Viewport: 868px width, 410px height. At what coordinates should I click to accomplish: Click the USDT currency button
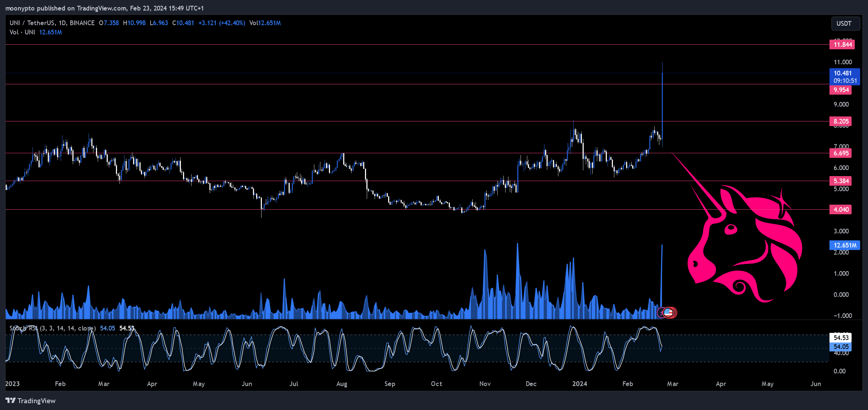click(x=845, y=23)
